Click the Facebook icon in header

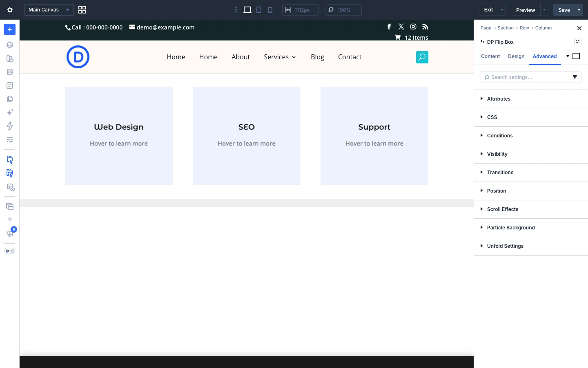click(x=389, y=27)
